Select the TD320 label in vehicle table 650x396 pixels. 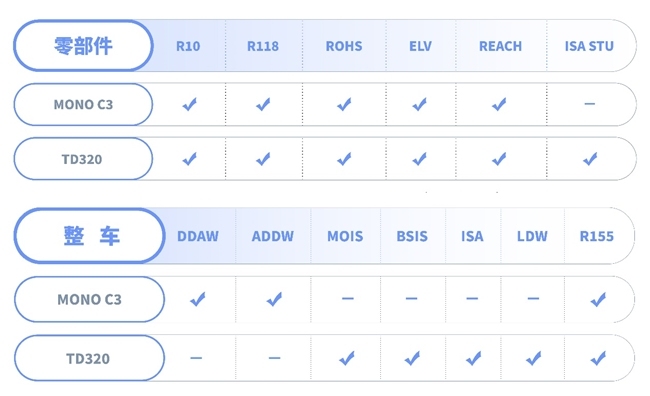[x=90, y=358]
